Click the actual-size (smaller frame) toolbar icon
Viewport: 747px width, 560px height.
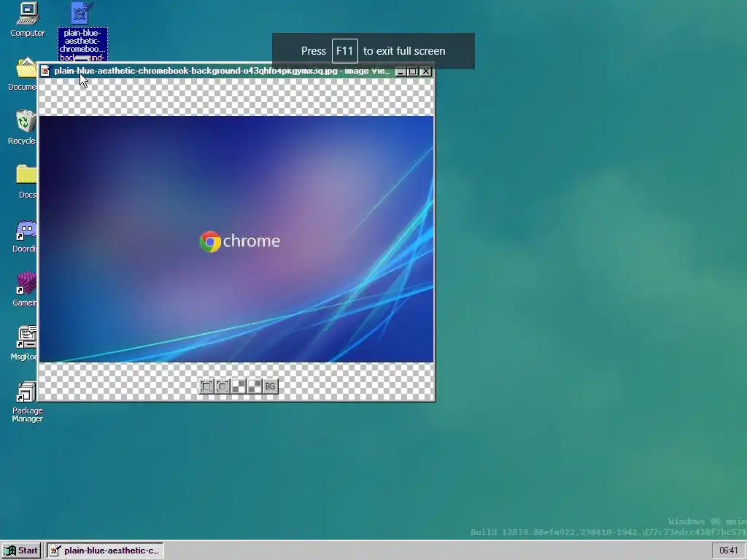pos(222,386)
